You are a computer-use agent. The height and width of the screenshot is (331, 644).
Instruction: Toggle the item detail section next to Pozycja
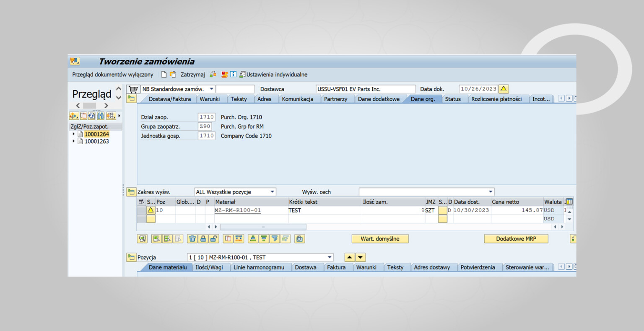point(131,257)
